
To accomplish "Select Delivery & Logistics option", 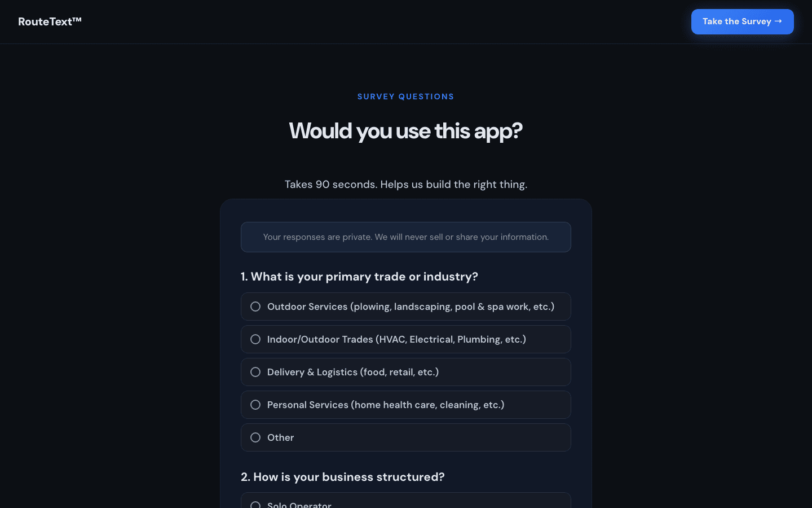I will pyautogui.click(x=406, y=372).
